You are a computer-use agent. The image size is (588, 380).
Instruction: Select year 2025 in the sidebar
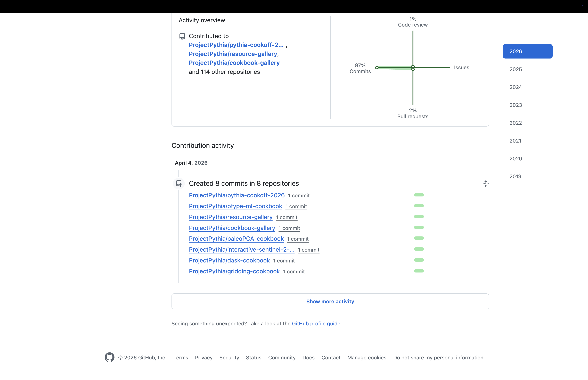pyautogui.click(x=527, y=69)
